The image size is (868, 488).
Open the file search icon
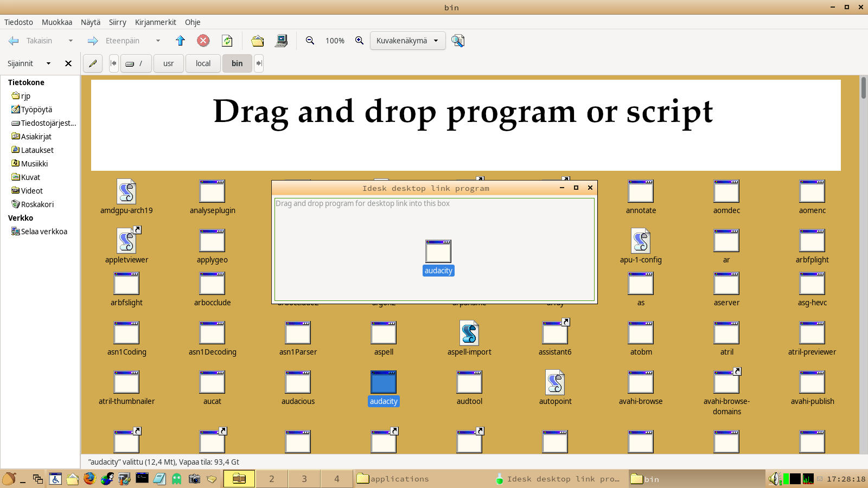457,41
